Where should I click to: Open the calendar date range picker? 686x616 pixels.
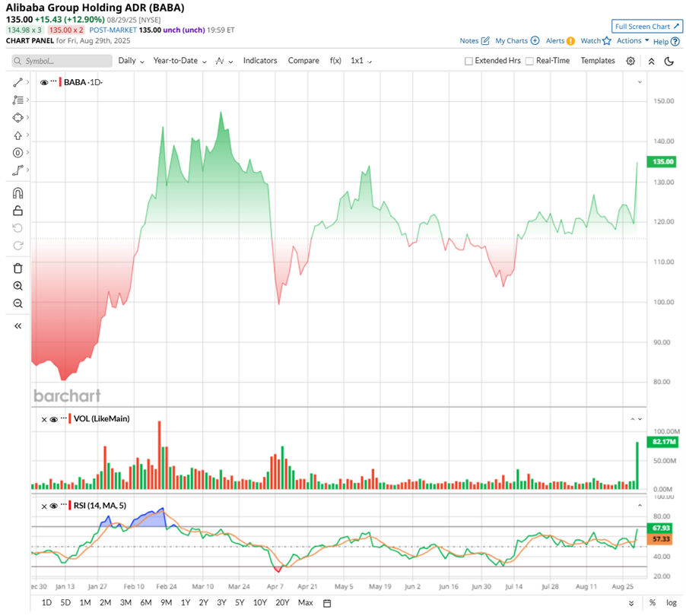tap(327, 603)
